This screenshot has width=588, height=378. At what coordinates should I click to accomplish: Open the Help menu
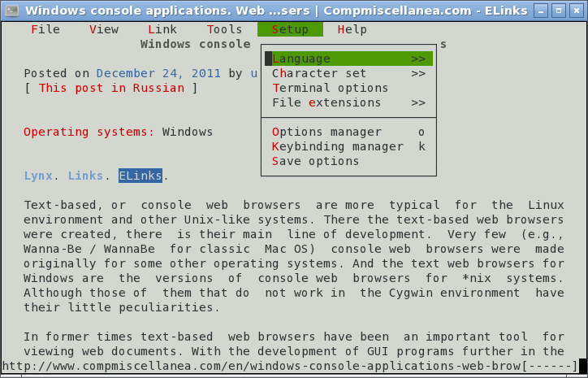pyautogui.click(x=352, y=29)
